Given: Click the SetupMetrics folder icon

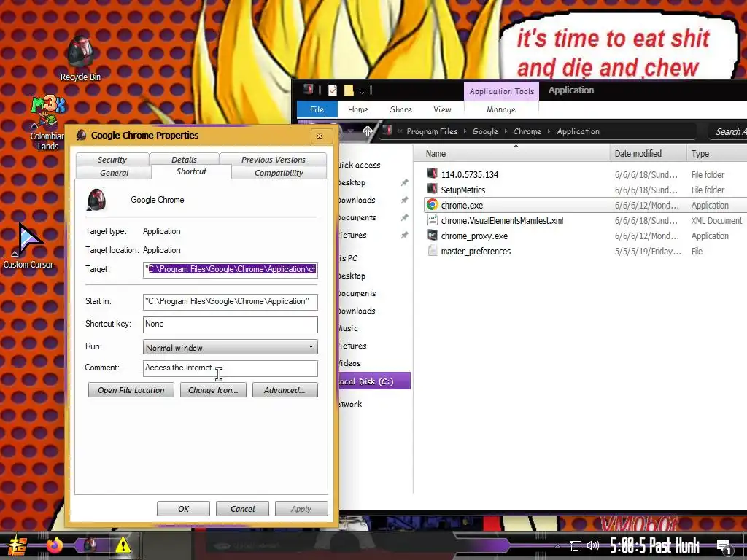Looking at the screenshot, I should pos(432,189).
